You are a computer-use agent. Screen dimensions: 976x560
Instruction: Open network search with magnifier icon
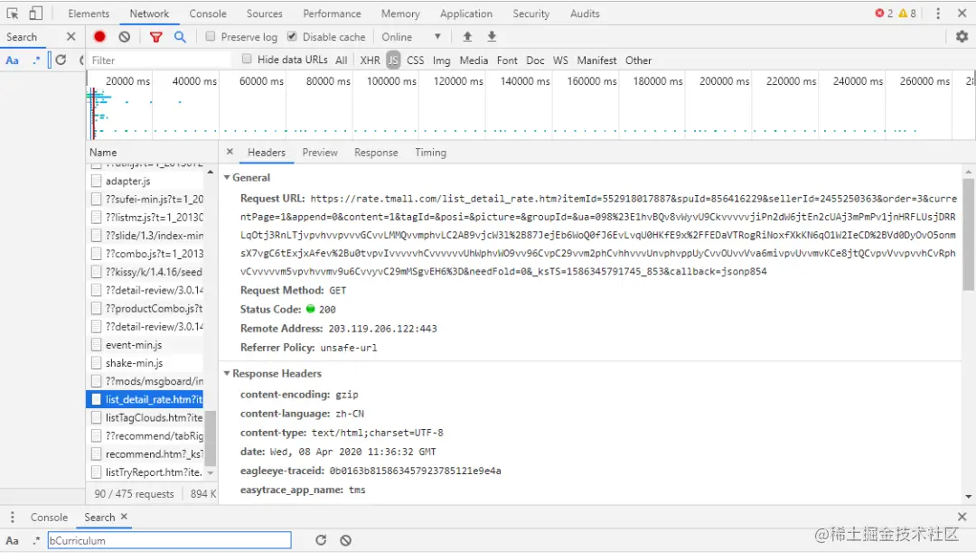[180, 37]
